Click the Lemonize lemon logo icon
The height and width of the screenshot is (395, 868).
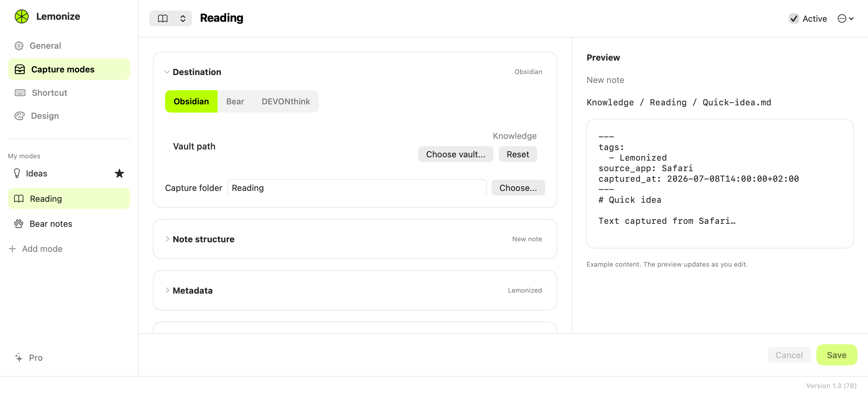(22, 16)
